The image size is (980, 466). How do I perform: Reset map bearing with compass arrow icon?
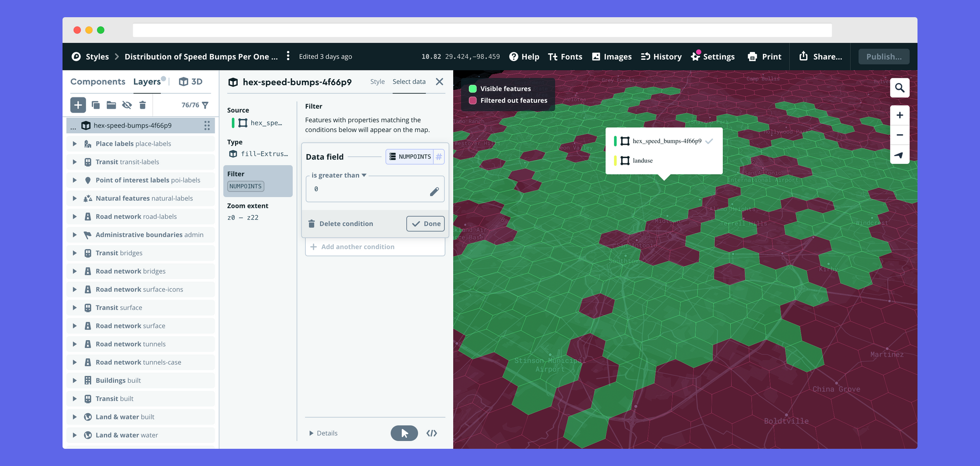[x=900, y=155]
